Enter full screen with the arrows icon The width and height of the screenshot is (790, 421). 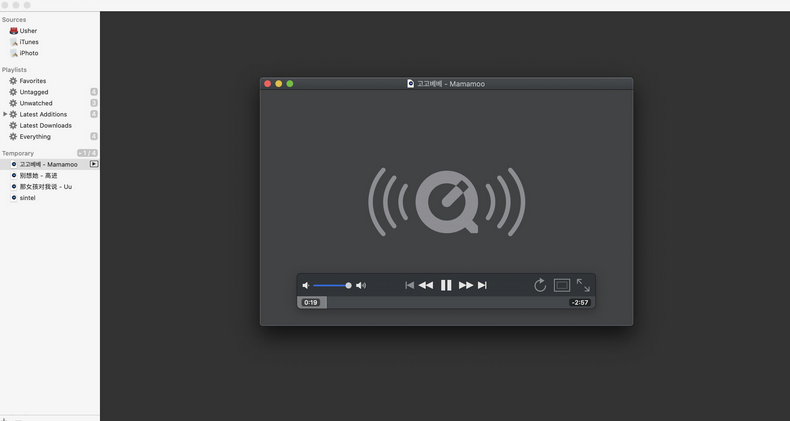click(583, 285)
